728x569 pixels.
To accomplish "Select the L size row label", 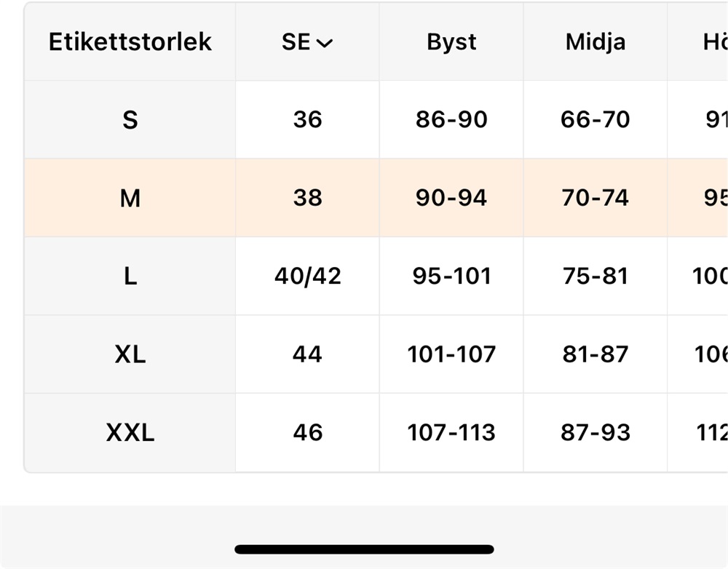I will pos(130,276).
